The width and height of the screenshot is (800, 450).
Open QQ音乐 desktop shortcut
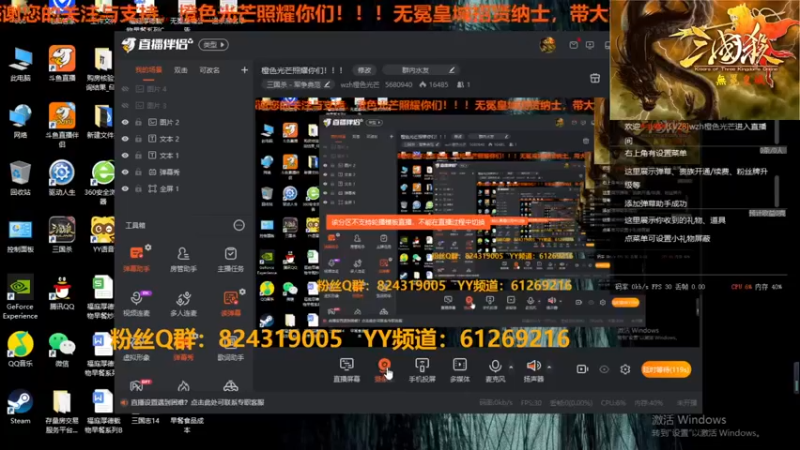[x=20, y=349]
